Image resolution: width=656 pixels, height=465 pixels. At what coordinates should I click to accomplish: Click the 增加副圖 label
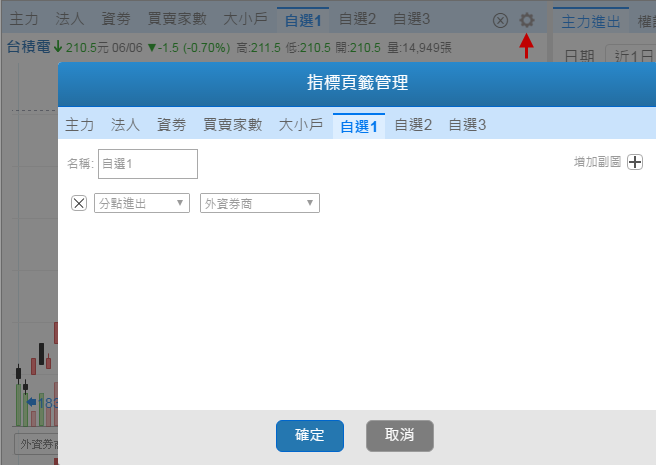tap(597, 162)
